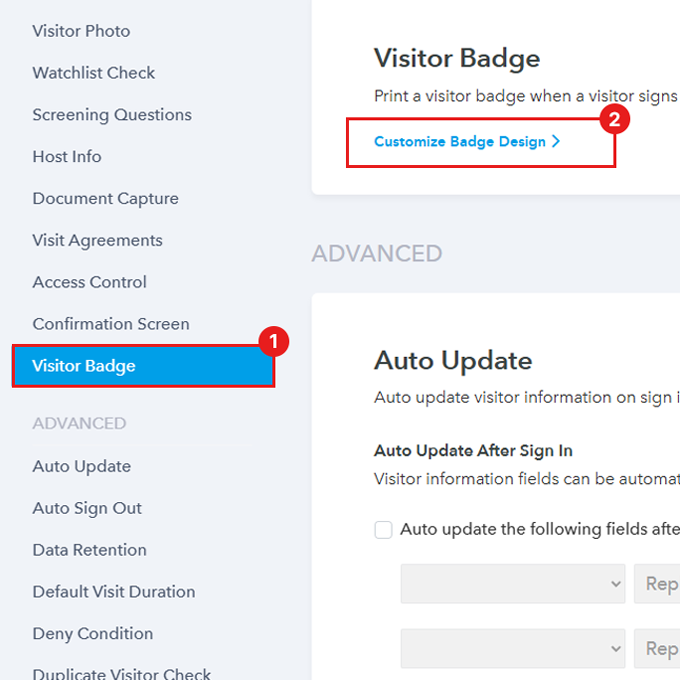Go to Screening Questions section

pyautogui.click(x=112, y=115)
